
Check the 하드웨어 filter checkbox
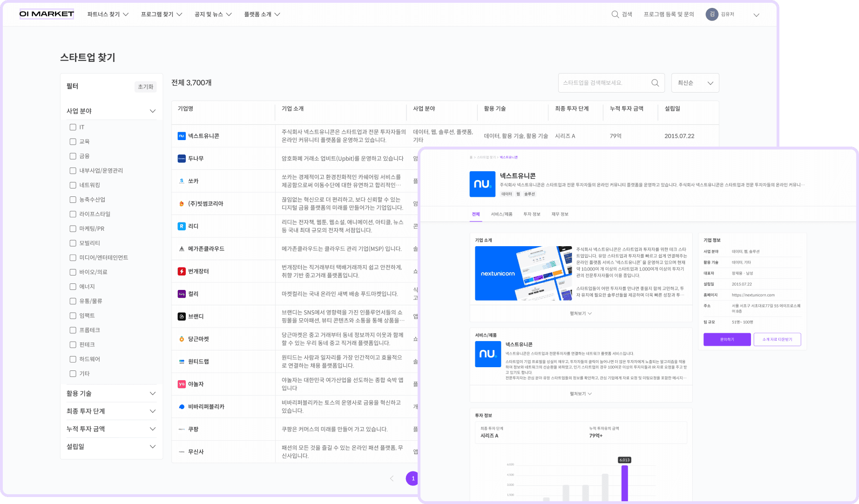(x=73, y=359)
